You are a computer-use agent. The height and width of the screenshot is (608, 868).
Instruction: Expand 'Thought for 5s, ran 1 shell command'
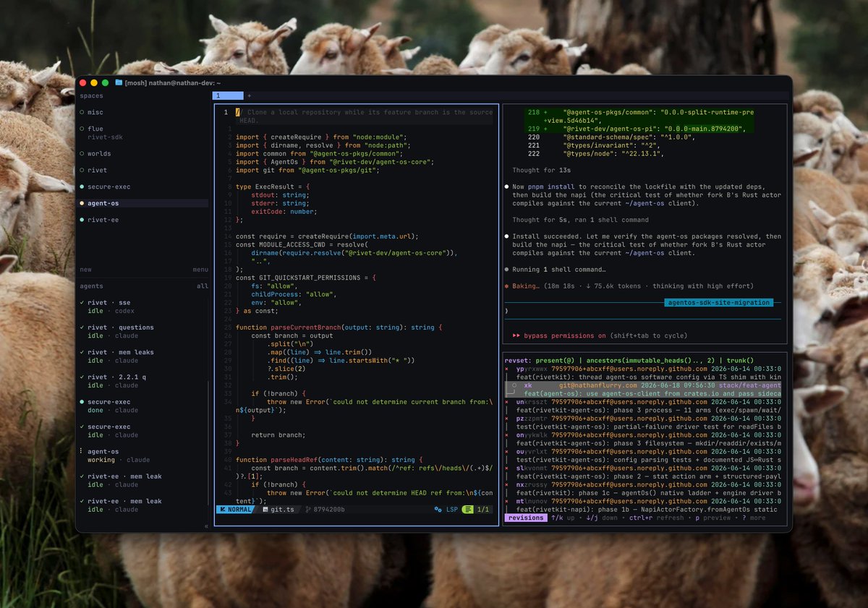pos(580,220)
